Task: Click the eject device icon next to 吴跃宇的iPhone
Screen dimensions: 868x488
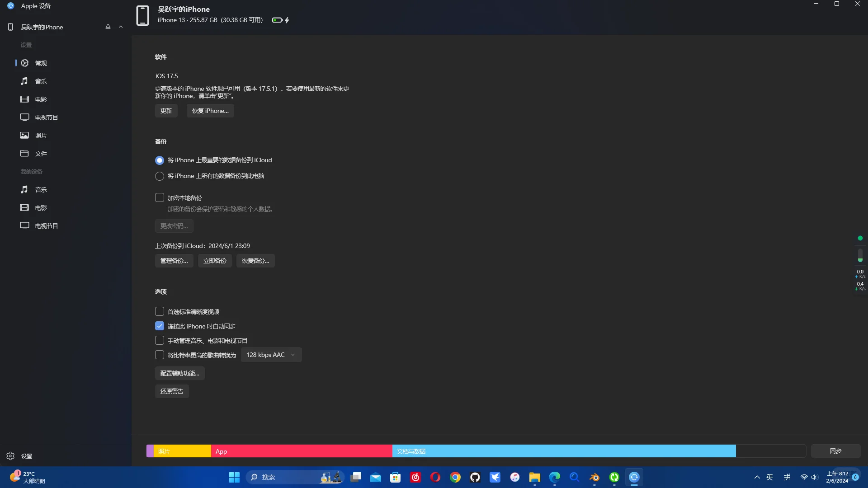Action: (x=108, y=27)
